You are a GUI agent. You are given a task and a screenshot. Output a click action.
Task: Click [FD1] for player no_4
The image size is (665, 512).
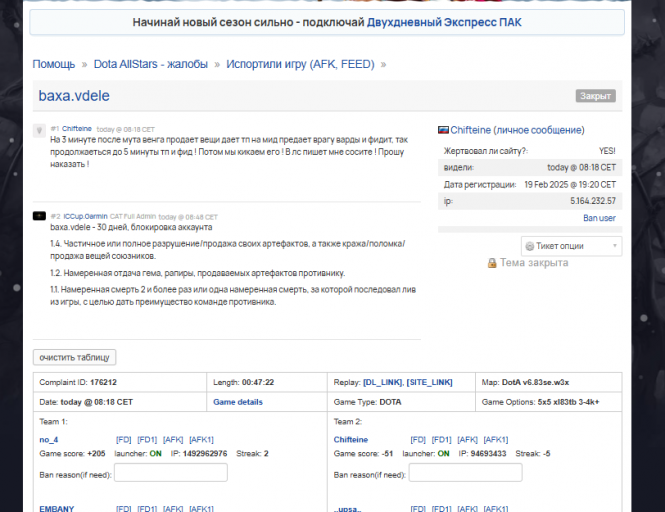[x=147, y=439]
